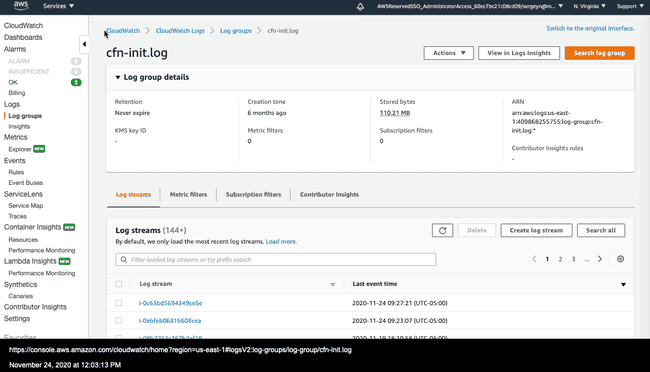Click the ALARM count badge
650x372 pixels.
[x=76, y=61]
